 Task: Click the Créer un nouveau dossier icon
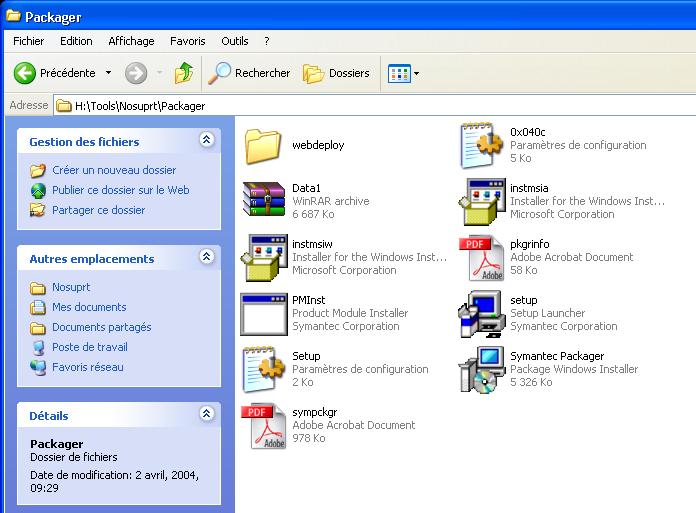38,170
